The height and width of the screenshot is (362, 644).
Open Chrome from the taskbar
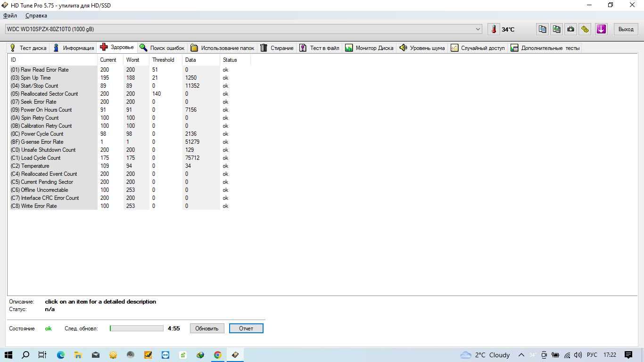tap(217, 355)
